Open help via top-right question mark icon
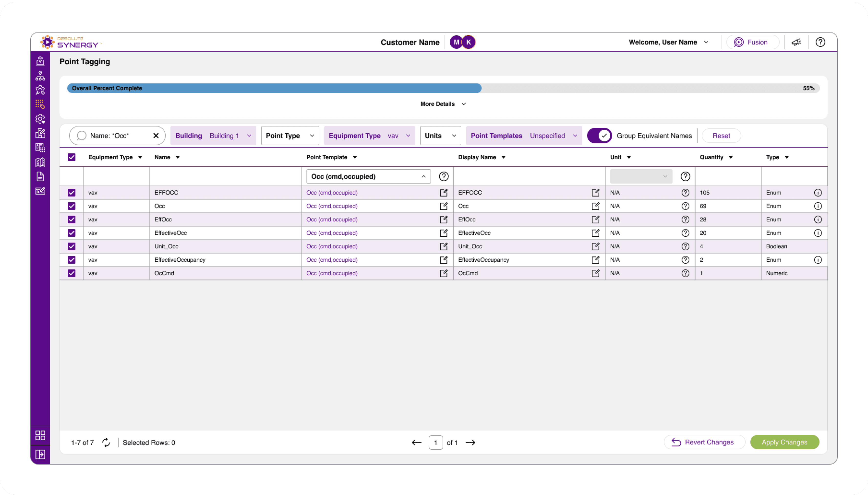Image resolution: width=868 pixels, height=495 pixels. 820,42
